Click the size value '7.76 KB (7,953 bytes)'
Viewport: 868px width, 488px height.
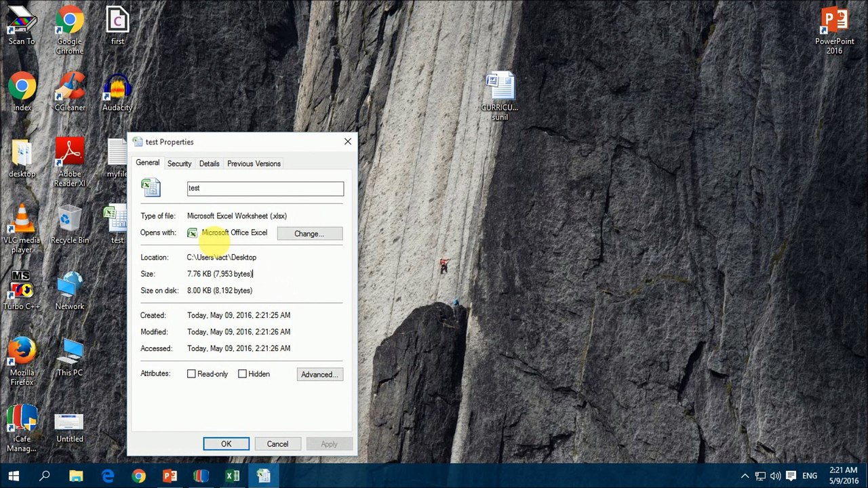(x=220, y=274)
